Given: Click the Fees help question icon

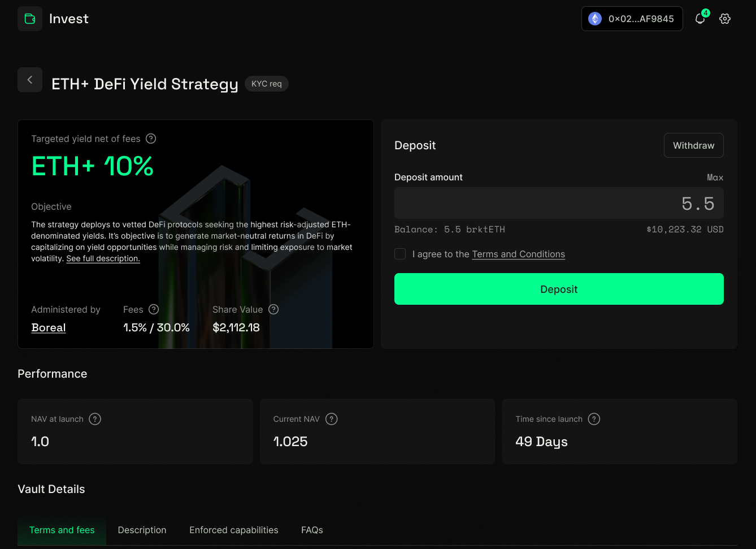Looking at the screenshot, I should pos(154,309).
